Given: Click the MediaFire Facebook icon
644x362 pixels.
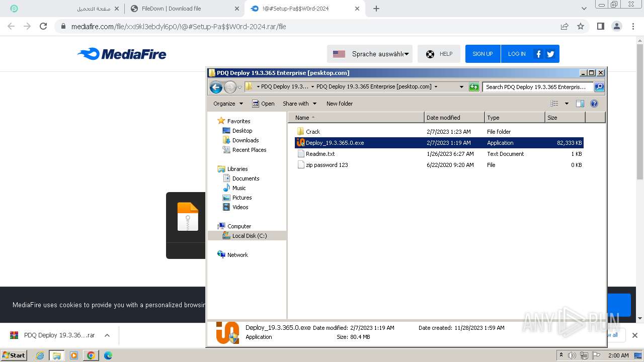Looking at the screenshot, I should click(x=538, y=54).
